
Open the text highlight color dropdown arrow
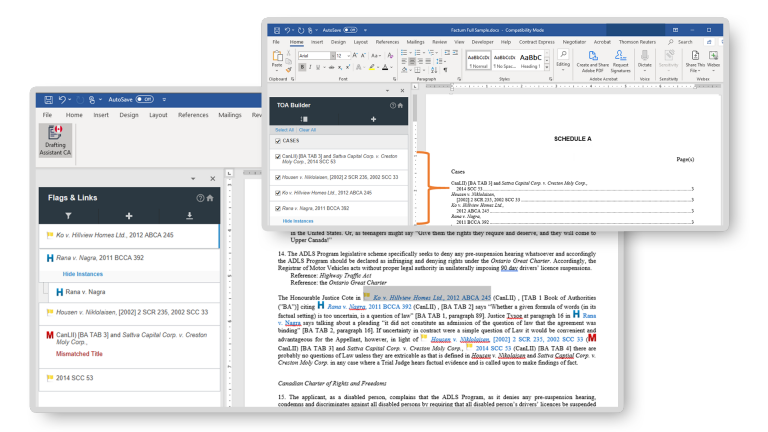[x=378, y=67]
